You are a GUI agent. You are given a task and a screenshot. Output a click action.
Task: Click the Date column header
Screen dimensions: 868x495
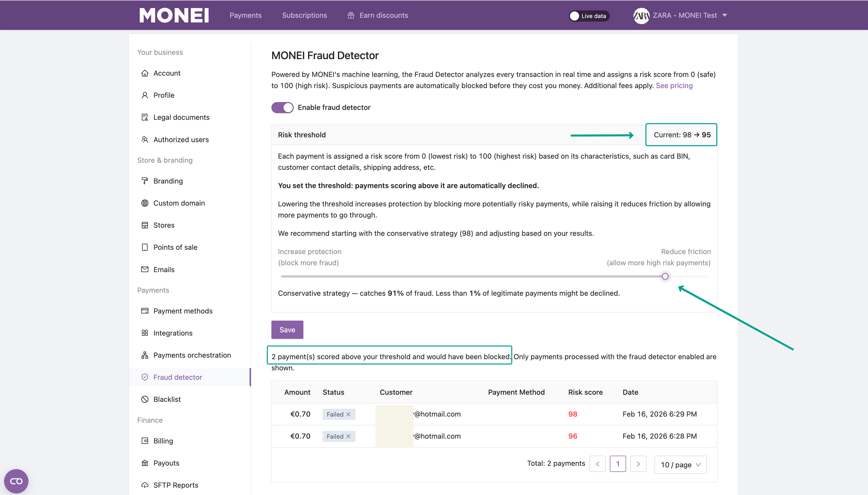pyautogui.click(x=630, y=392)
